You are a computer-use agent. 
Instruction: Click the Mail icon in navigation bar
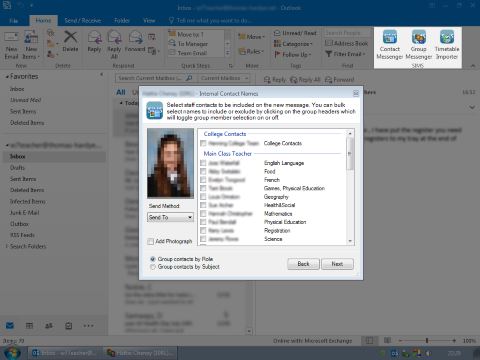(10, 326)
